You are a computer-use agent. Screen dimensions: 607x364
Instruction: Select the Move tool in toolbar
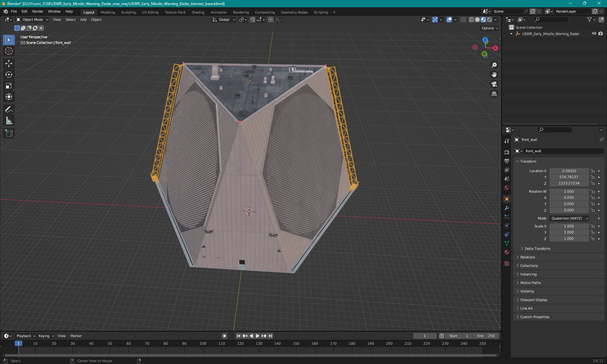[x=9, y=64]
